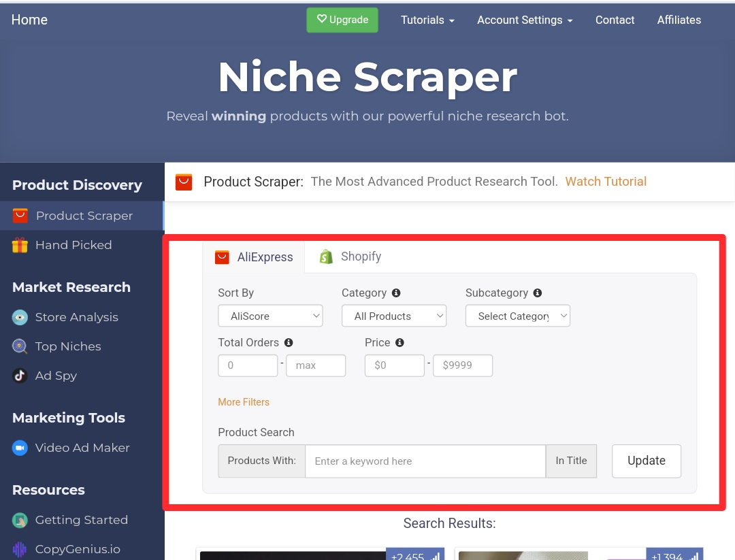Image resolution: width=735 pixels, height=560 pixels.
Task: Click the Products With: label
Action: click(x=261, y=461)
